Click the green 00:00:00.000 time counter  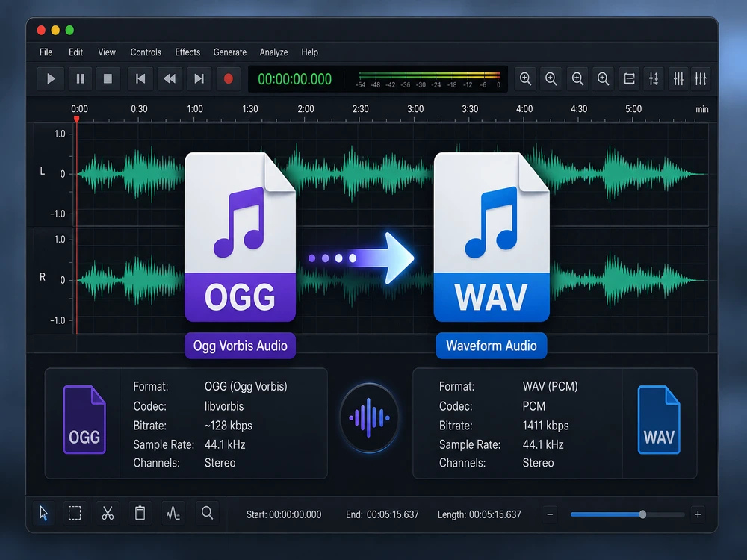click(294, 79)
